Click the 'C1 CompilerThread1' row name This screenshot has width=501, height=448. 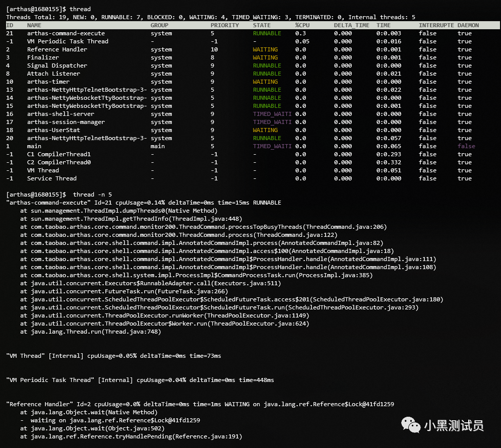[x=59, y=154]
